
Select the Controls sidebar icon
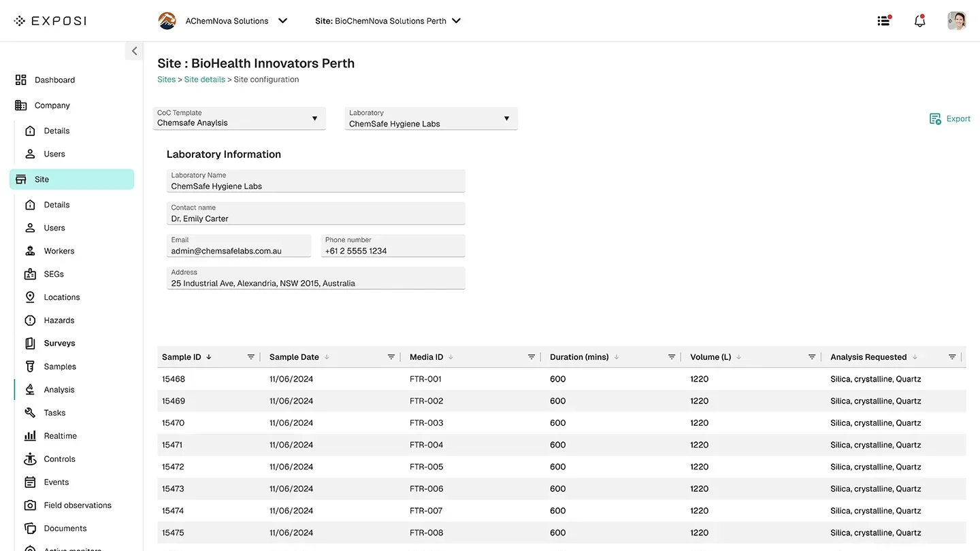30,458
